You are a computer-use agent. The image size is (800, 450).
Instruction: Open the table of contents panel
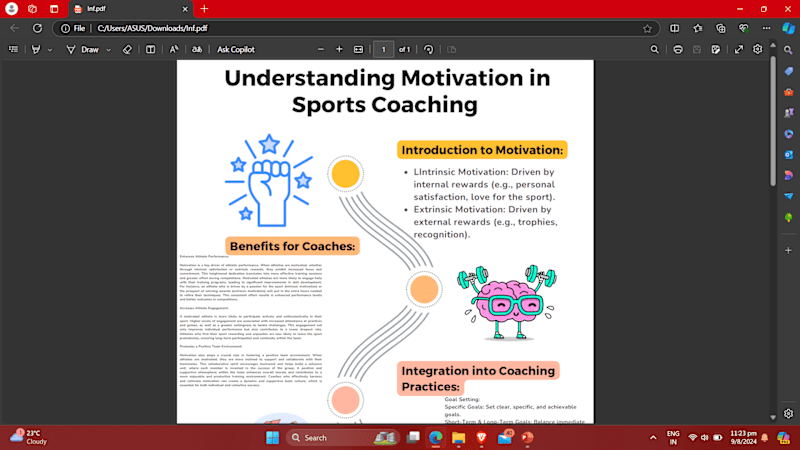coord(14,49)
